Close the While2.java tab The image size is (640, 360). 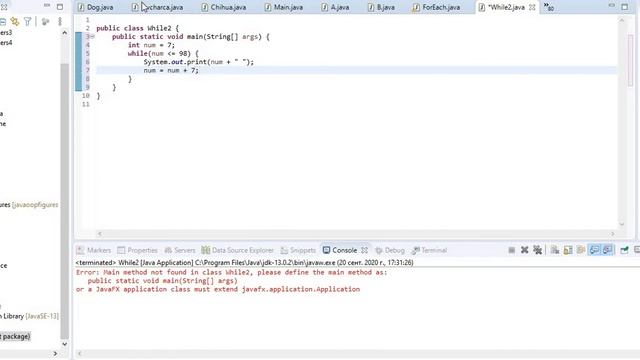(x=532, y=7)
